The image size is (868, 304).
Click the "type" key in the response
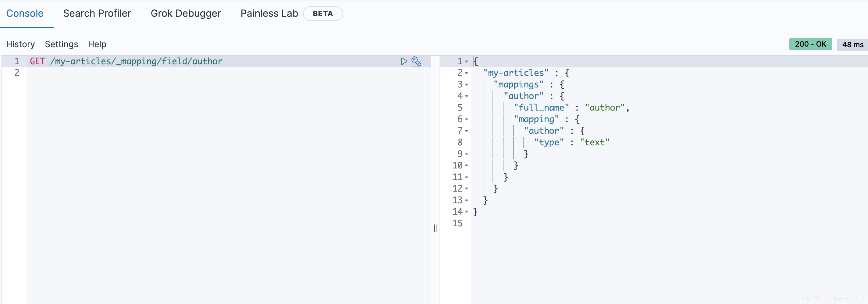[x=549, y=143]
